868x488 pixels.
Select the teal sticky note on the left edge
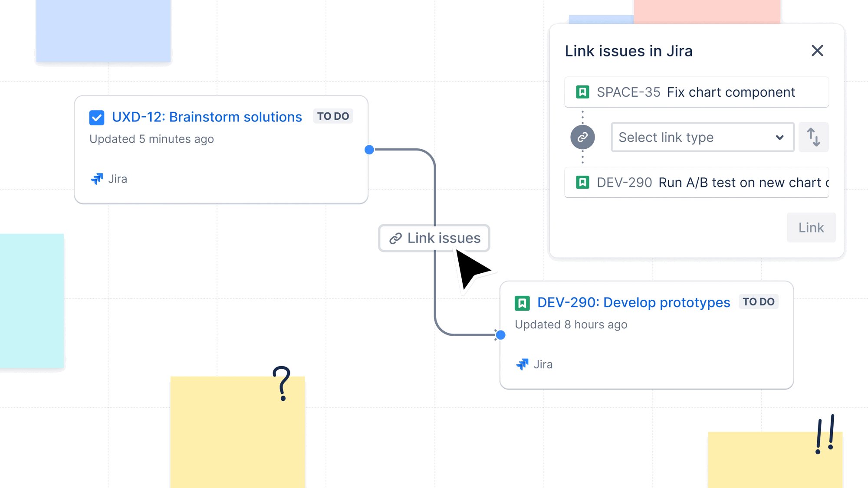(32, 301)
